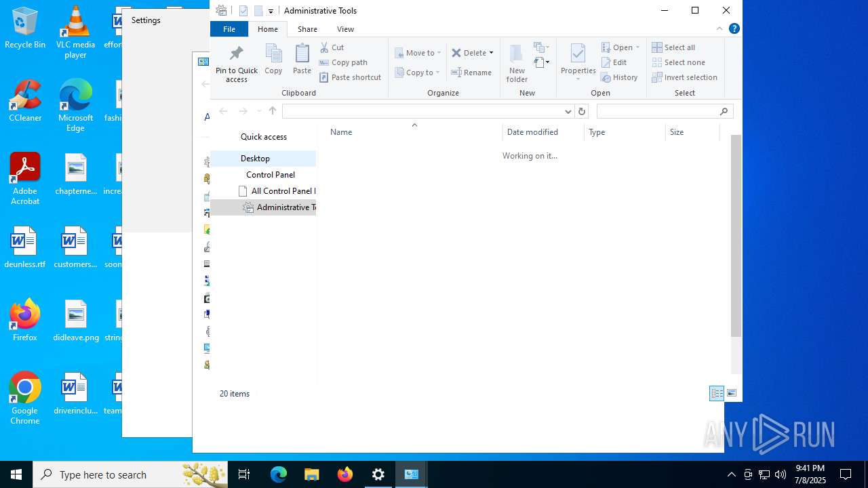Sort by Size column

(x=692, y=132)
